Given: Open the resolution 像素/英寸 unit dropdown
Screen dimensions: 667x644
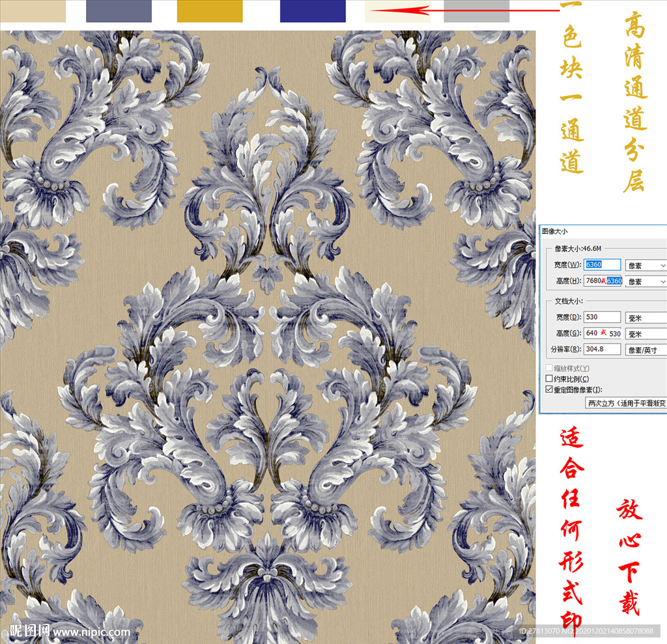Looking at the screenshot, I should pos(646,350).
